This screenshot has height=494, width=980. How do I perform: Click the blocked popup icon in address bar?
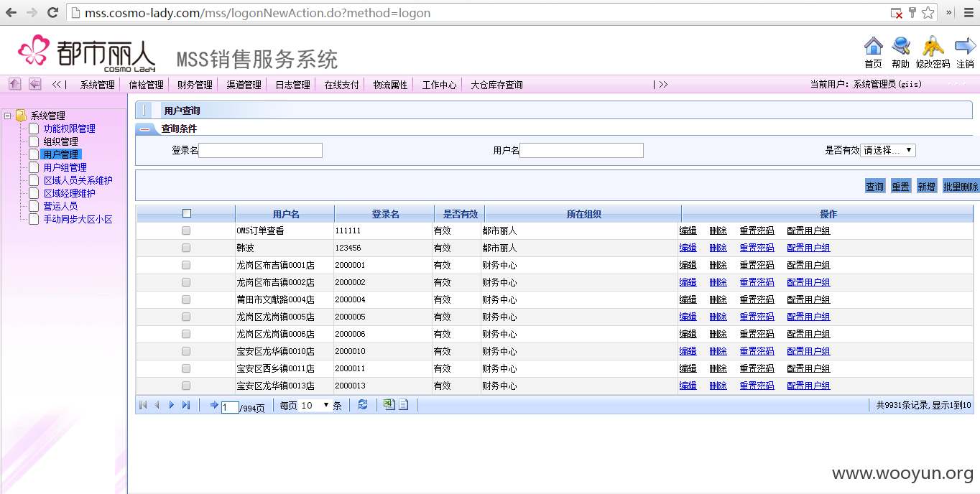click(896, 13)
